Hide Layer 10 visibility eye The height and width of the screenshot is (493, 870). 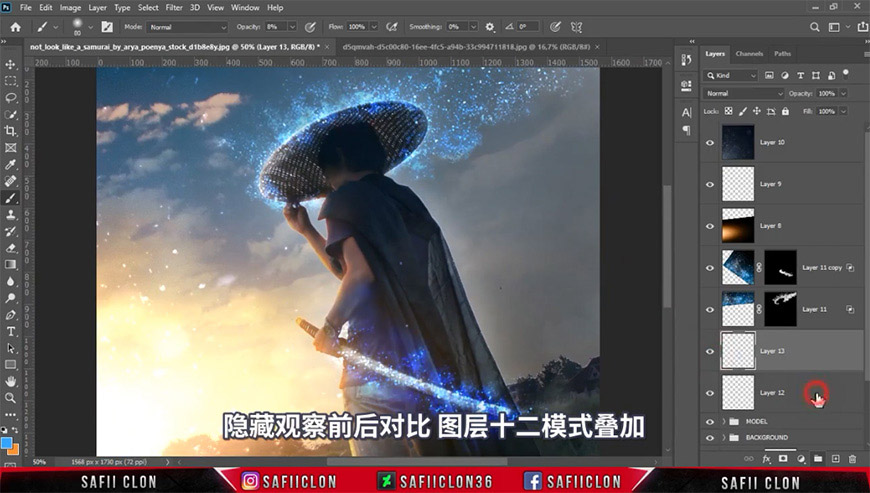[710, 143]
